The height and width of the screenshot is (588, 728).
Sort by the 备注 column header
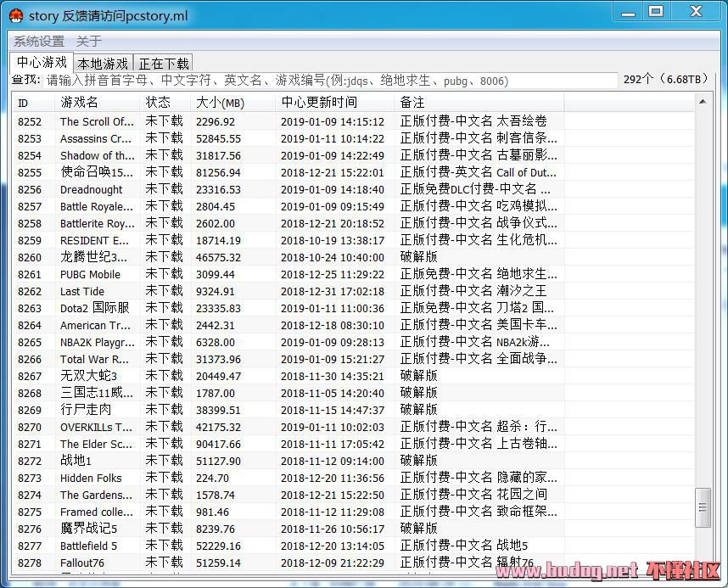point(479,103)
